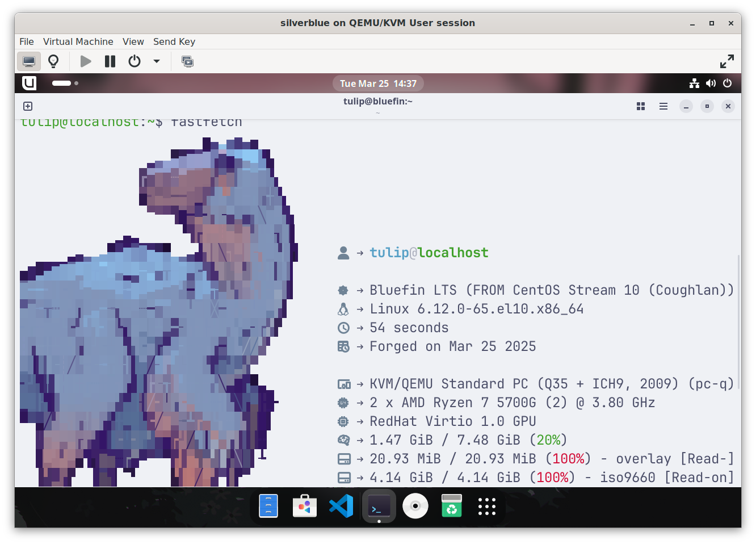Open the Virtual Machine menu
756x544 pixels.
pos(78,41)
